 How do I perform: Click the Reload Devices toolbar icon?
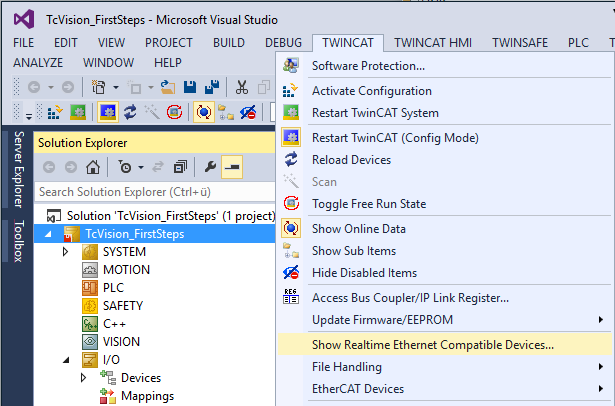click(x=130, y=113)
